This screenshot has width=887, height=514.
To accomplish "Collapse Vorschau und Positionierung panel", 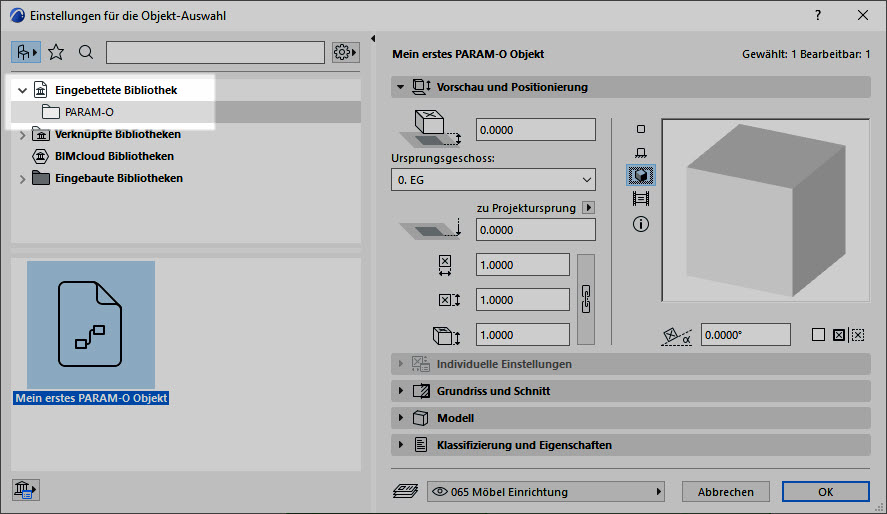I will pos(401,87).
